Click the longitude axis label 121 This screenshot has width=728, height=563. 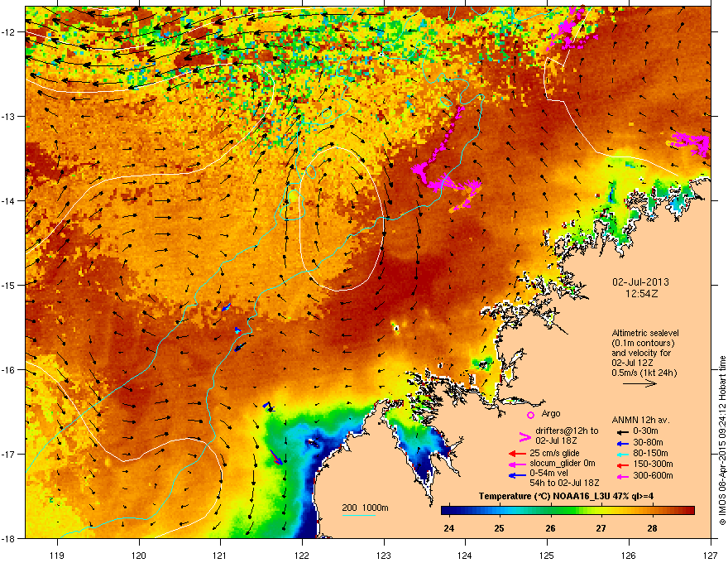(220, 555)
